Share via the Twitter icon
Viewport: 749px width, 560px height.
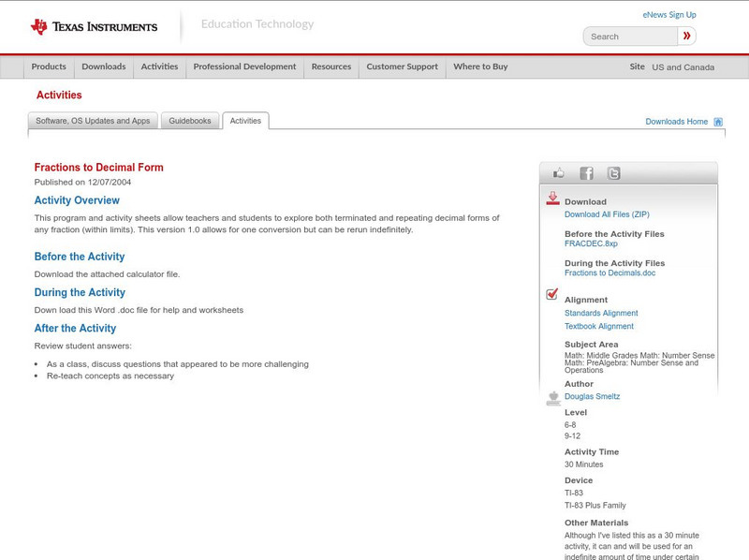coord(613,173)
